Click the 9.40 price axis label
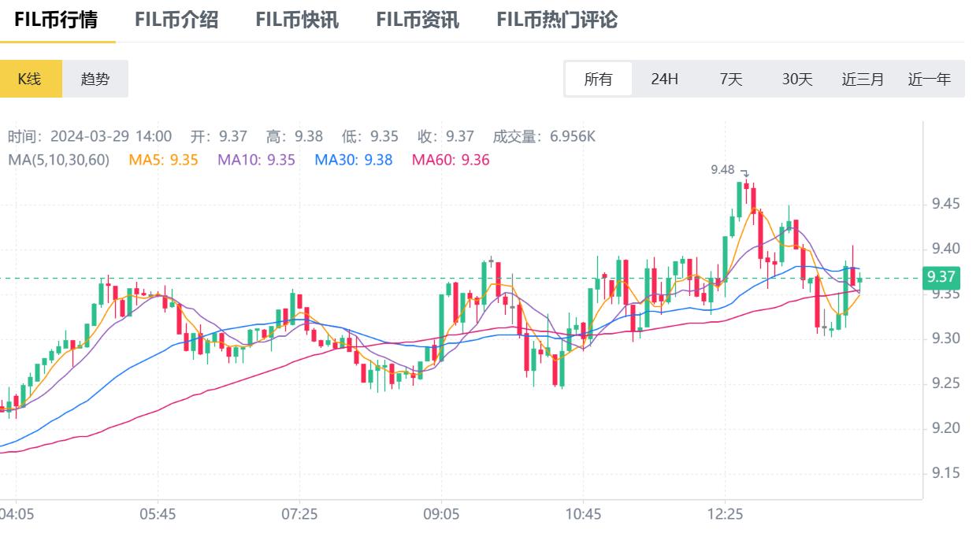Screen dimensions: 980x540 pyautogui.click(x=945, y=249)
